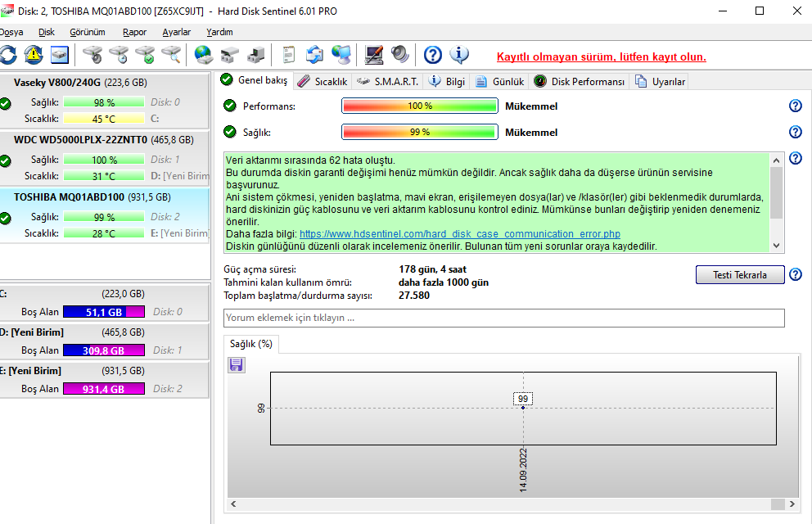Open the report document toolbar icon
The height and width of the screenshot is (524, 812).
coord(289,55)
